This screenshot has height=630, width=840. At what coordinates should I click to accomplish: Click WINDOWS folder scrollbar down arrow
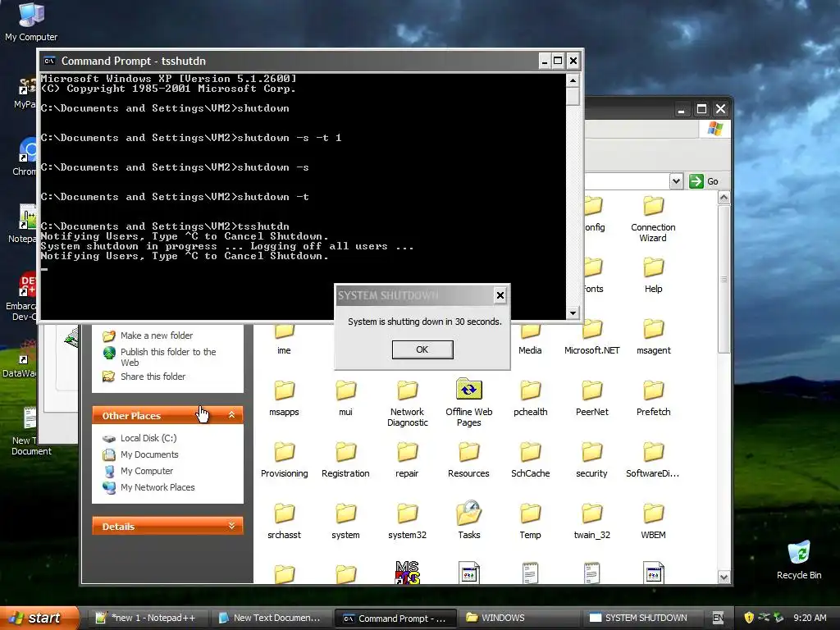coord(724,577)
